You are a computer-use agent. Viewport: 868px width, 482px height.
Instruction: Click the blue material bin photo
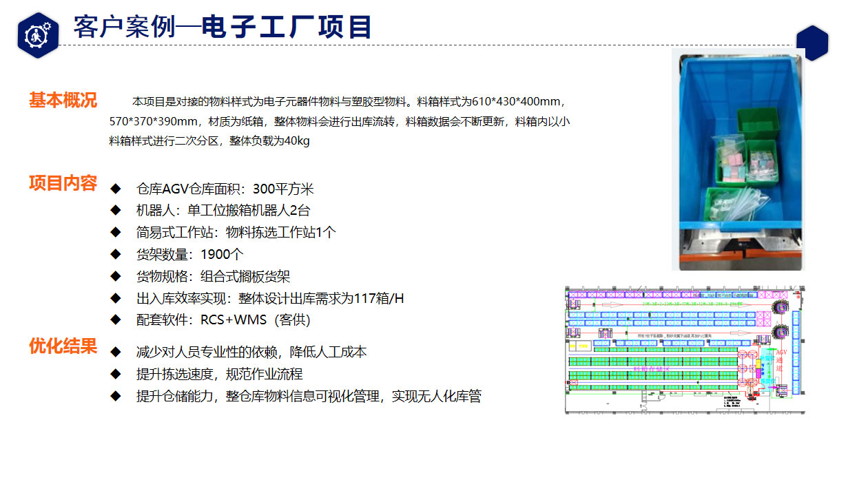point(738,160)
